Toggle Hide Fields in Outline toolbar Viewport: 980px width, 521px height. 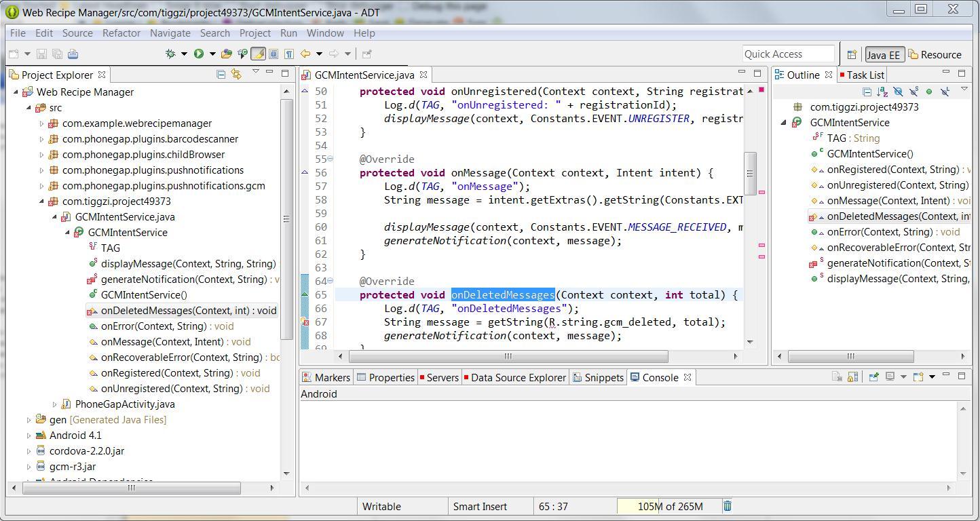pyautogui.click(x=898, y=92)
